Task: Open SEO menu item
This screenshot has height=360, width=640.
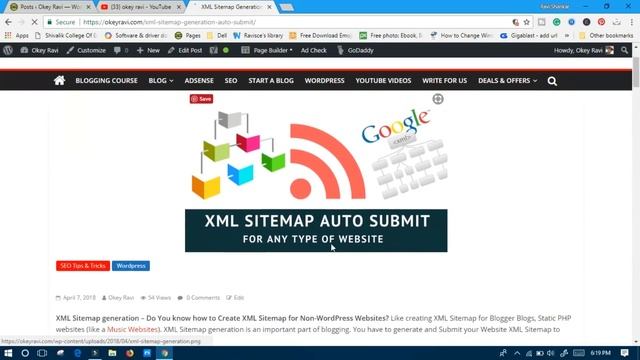Action: (231, 81)
